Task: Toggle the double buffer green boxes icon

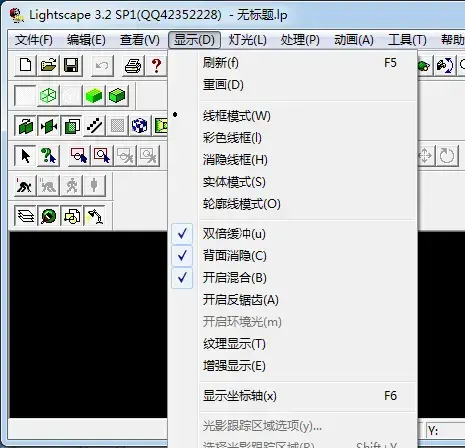Action: click(26, 126)
